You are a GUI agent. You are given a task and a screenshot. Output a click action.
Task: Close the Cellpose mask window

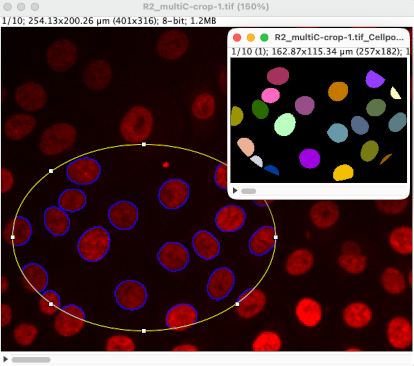coord(237,37)
